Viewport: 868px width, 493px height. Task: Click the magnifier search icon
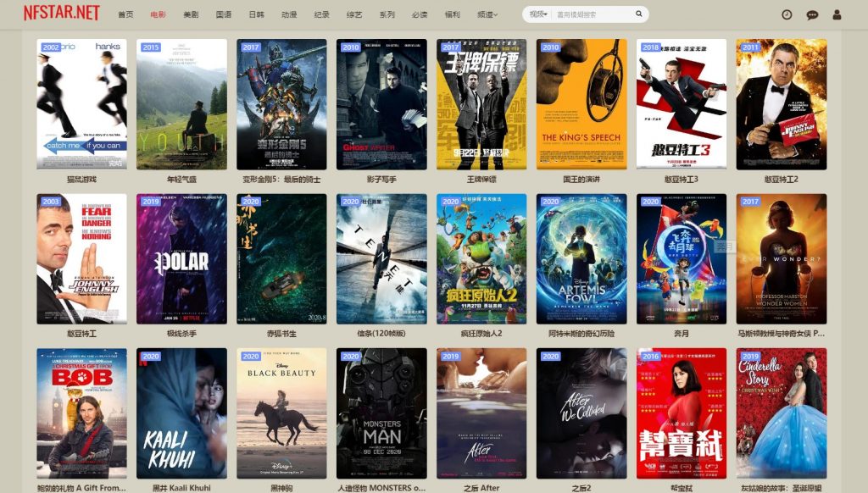639,14
